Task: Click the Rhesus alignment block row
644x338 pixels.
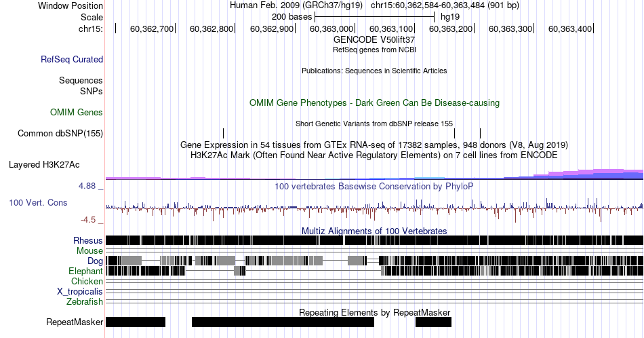Action: (374, 240)
